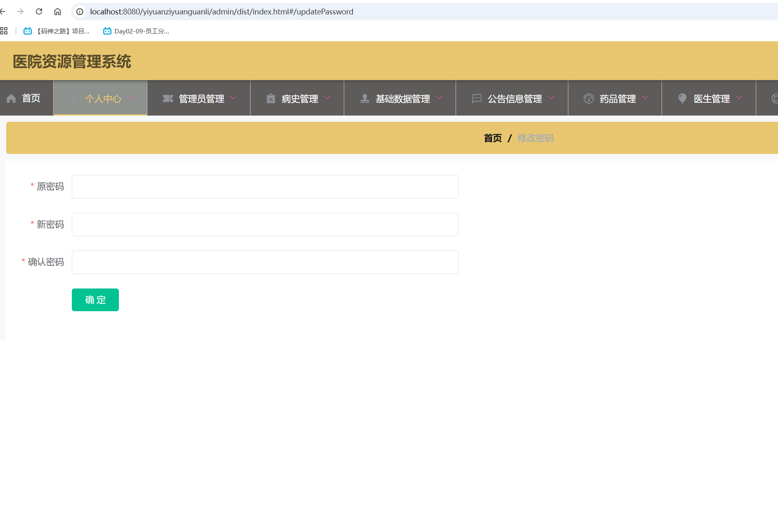The image size is (778, 532).
Task: Click the user icon in 个人中心 menu
Action: point(74,99)
